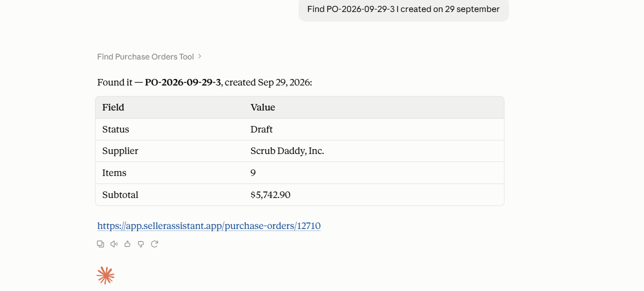644x291 pixels.
Task: Select the Draft status value
Action: point(261,129)
